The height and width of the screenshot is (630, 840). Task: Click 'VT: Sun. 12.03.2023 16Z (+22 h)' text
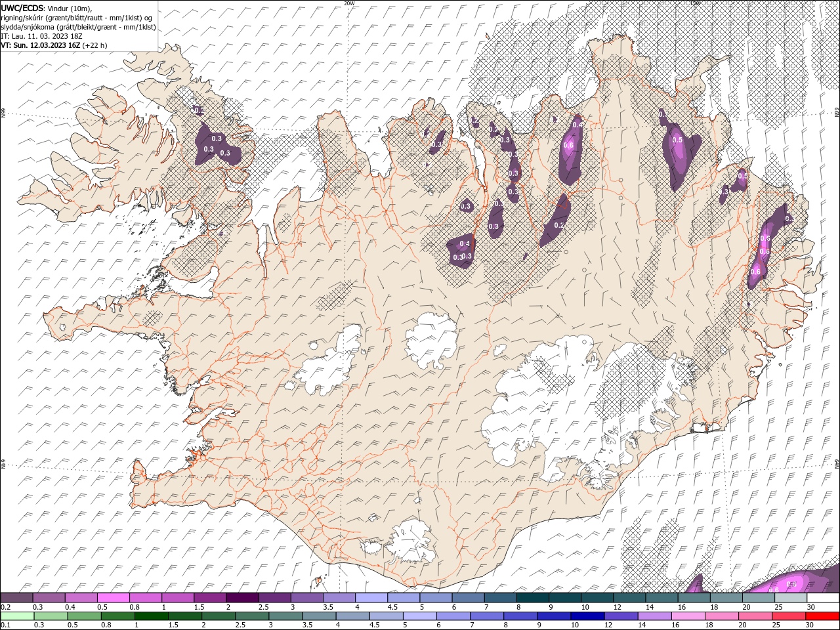(x=54, y=45)
